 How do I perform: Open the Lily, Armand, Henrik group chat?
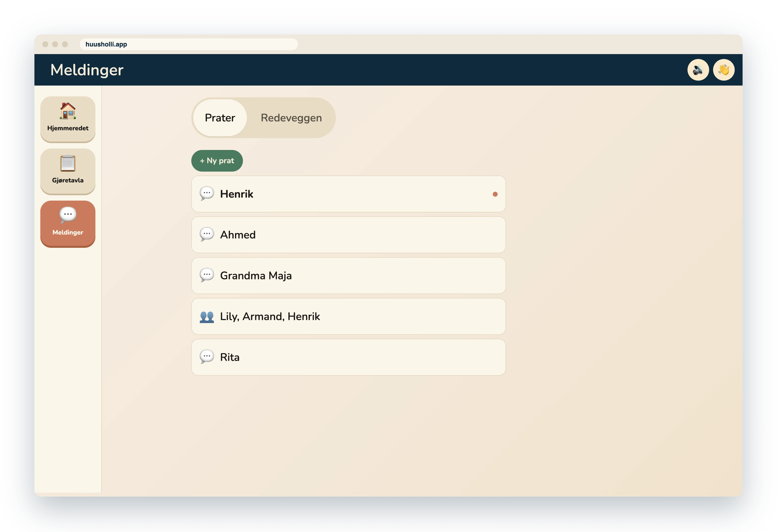point(348,316)
